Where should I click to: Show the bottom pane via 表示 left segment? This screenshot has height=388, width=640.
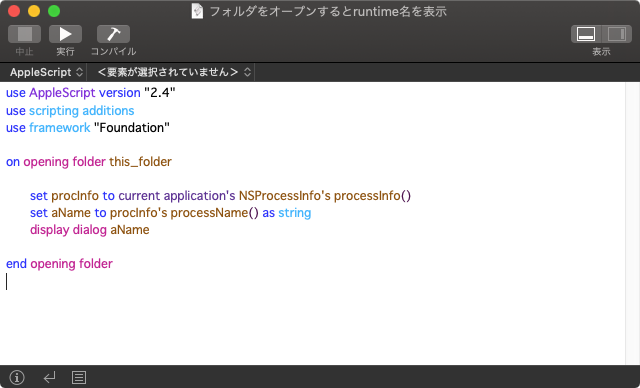coord(586,34)
